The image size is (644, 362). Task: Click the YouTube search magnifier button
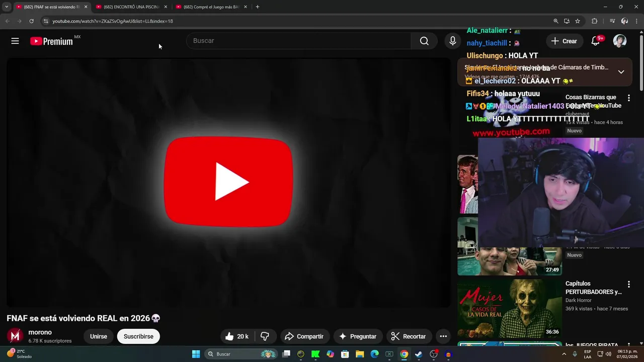pyautogui.click(x=424, y=41)
